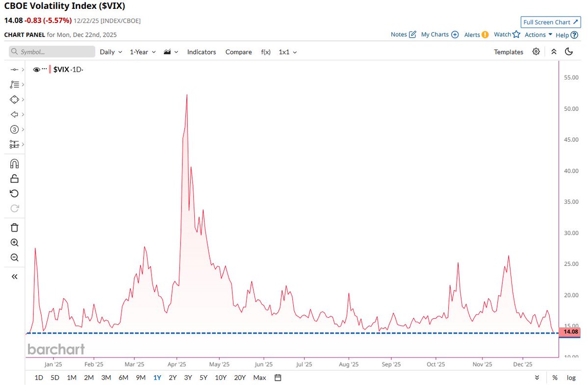Select the arrow annotation tool
Screen dimensions: 588x385
(x=15, y=114)
